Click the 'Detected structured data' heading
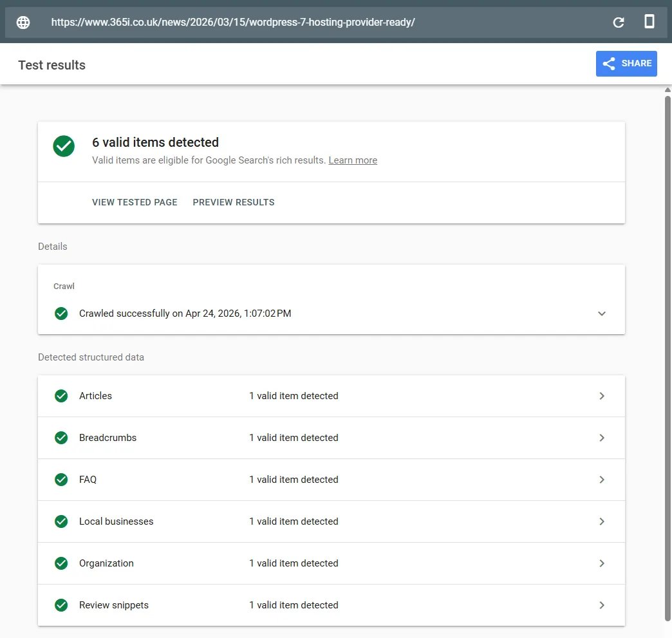672x638 pixels. [91, 357]
